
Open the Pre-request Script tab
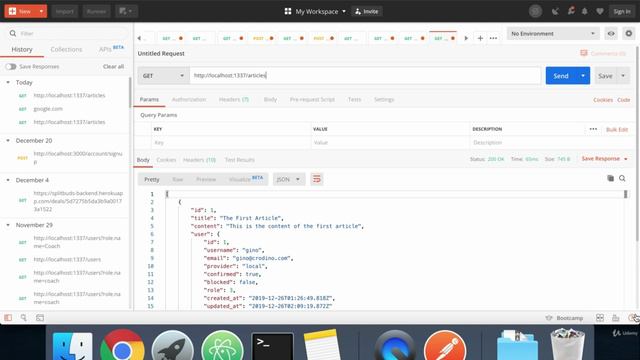312,100
